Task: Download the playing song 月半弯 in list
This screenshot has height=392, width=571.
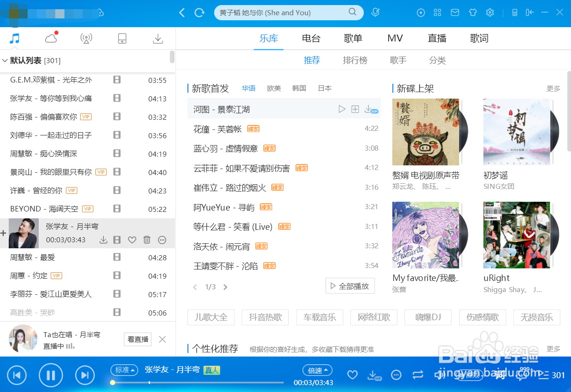Action: pyautogui.click(x=104, y=240)
